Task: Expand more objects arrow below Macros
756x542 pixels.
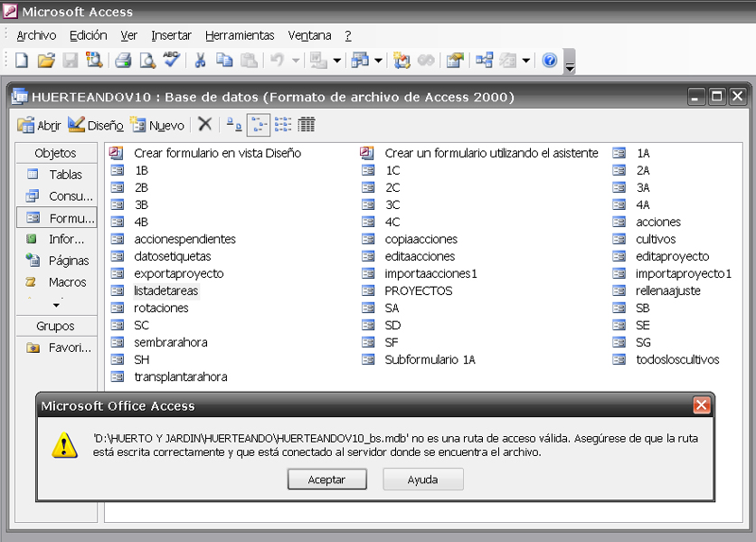Action: tap(56, 305)
